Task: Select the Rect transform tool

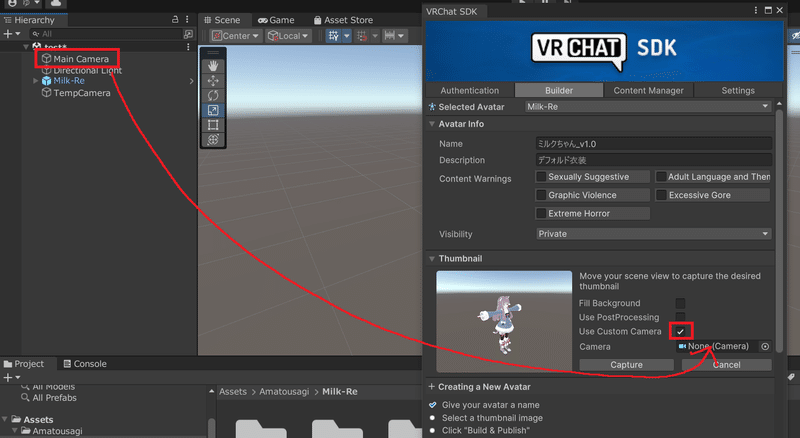Action: 213,125
